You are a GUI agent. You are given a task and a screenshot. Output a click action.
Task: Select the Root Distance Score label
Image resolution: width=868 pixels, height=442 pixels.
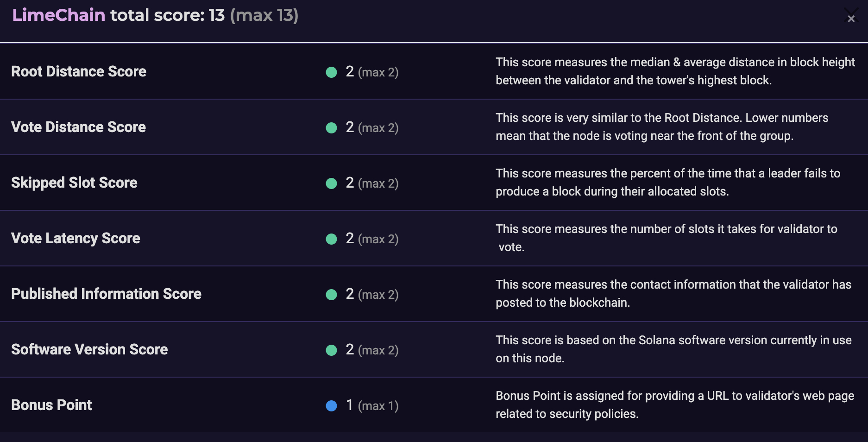coord(79,71)
